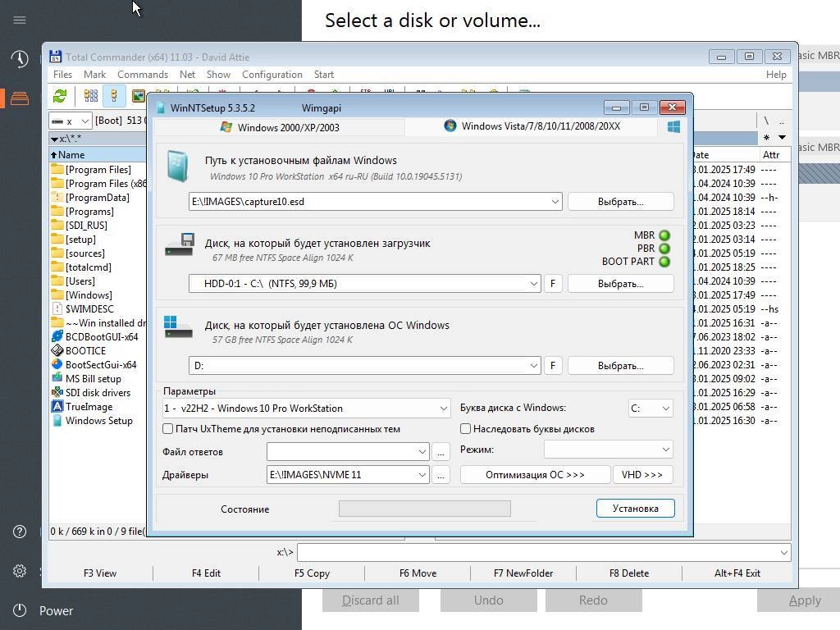The width and height of the screenshot is (840, 630).
Task: Select the SDI disk drivers icon
Action: 57,392
